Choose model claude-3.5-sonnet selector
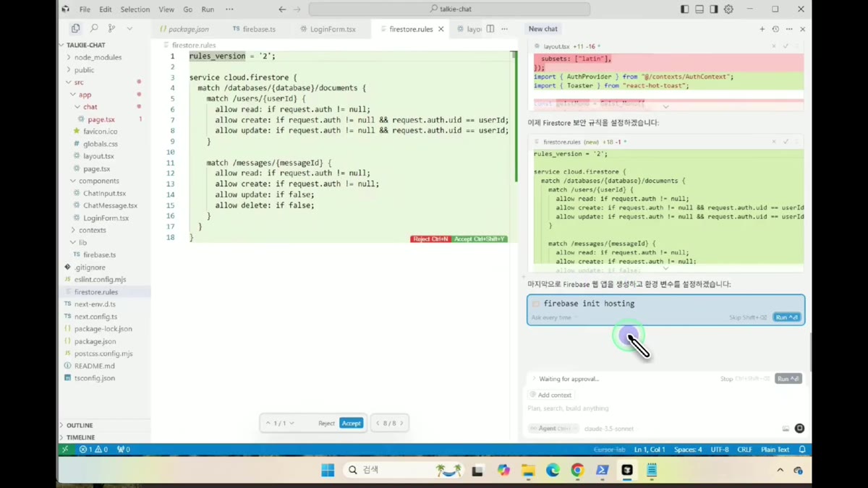The width and height of the screenshot is (868, 488). (x=609, y=429)
